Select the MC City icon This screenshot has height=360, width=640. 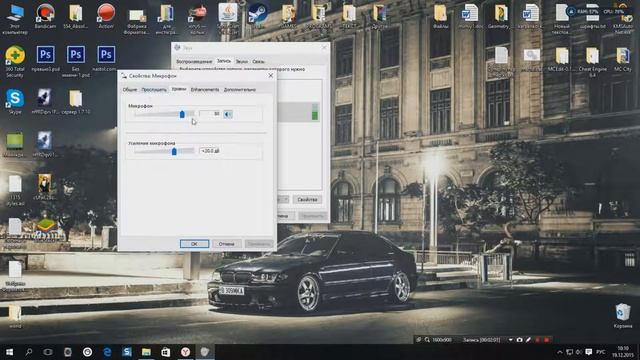[623, 60]
